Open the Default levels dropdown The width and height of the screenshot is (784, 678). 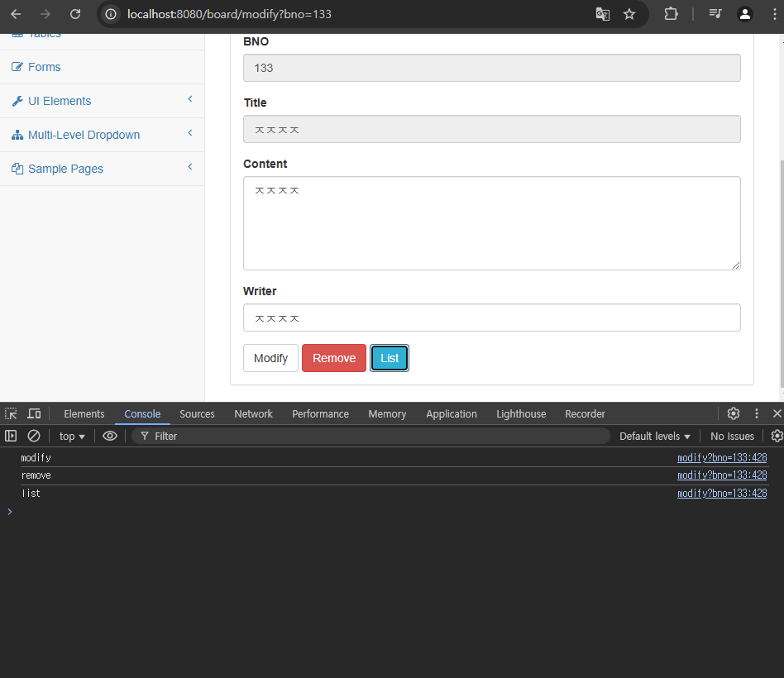click(x=654, y=436)
